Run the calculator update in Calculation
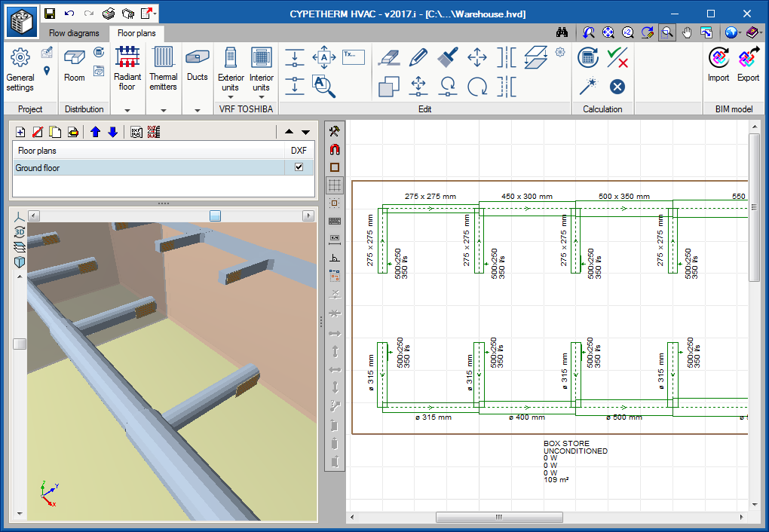The width and height of the screenshot is (769, 532). point(588,57)
